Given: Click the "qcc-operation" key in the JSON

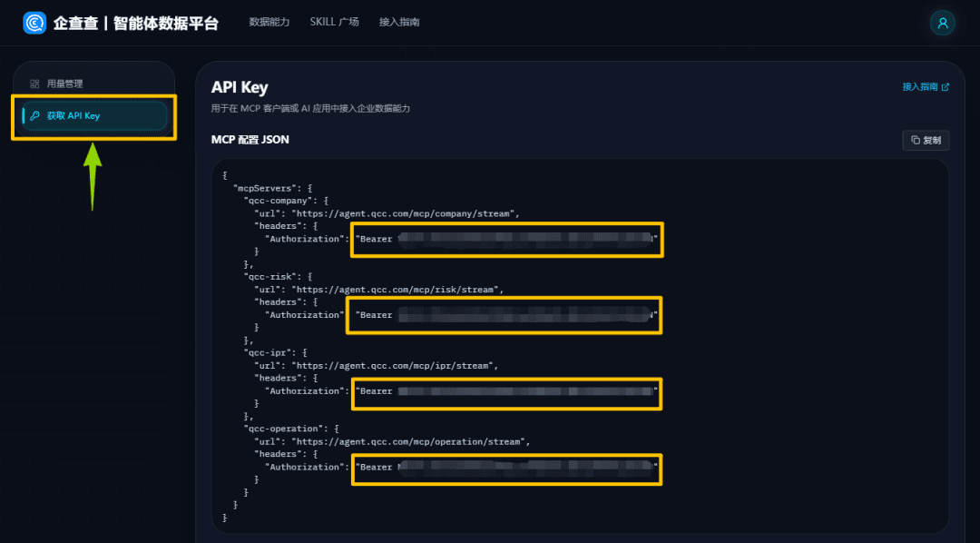Looking at the screenshot, I should pyautogui.click(x=282, y=429).
